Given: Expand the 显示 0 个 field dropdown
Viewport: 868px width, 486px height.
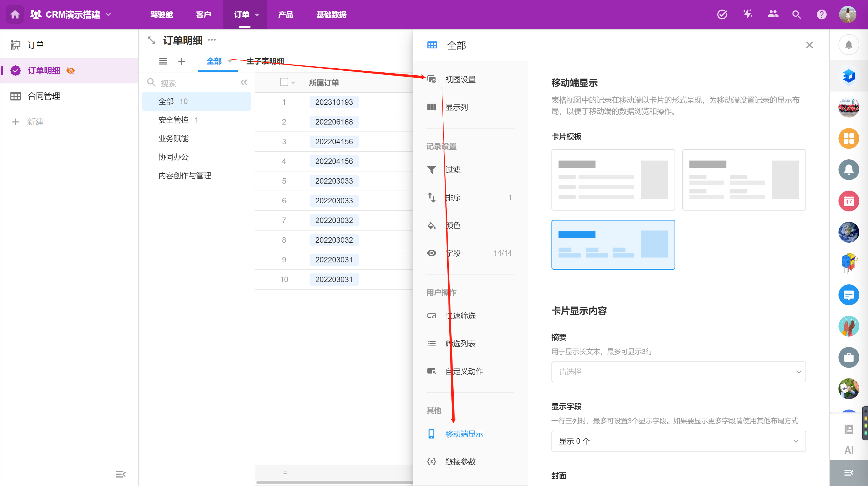Looking at the screenshot, I should 678,441.
